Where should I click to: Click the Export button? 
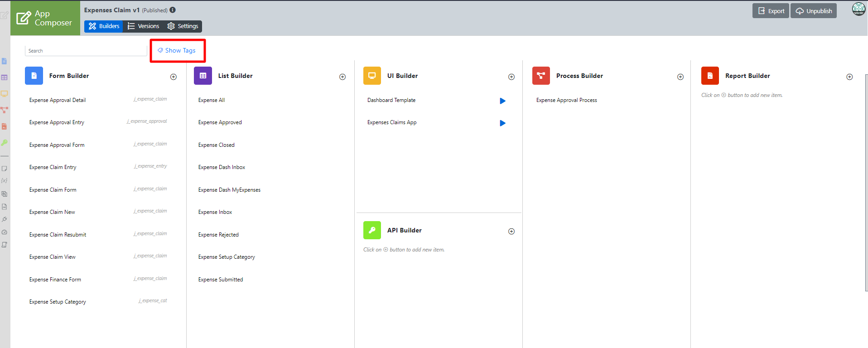pos(771,11)
